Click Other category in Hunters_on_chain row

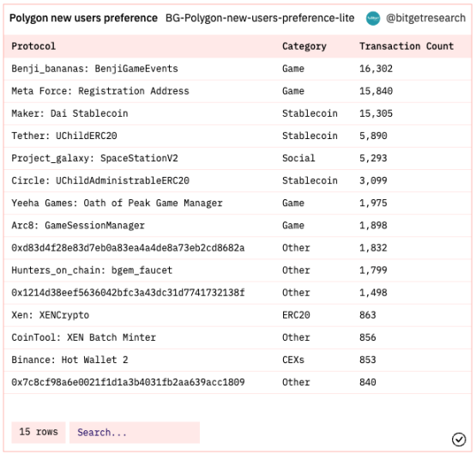coord(296,270)
